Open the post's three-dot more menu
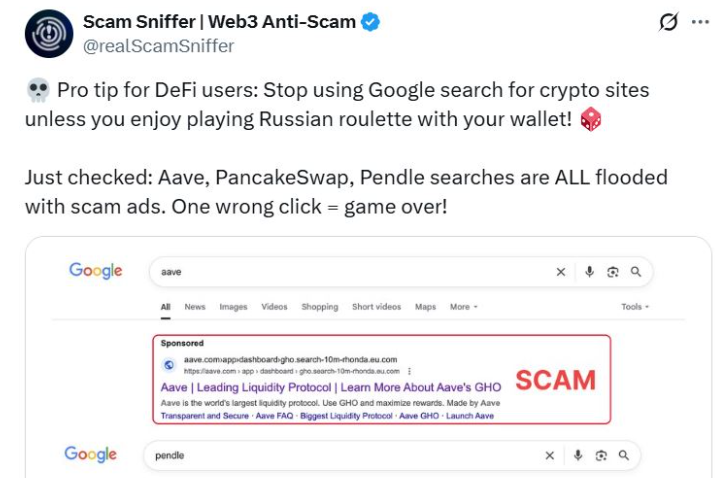This screenshot has height=478, width=715. [x=700, y=22]
